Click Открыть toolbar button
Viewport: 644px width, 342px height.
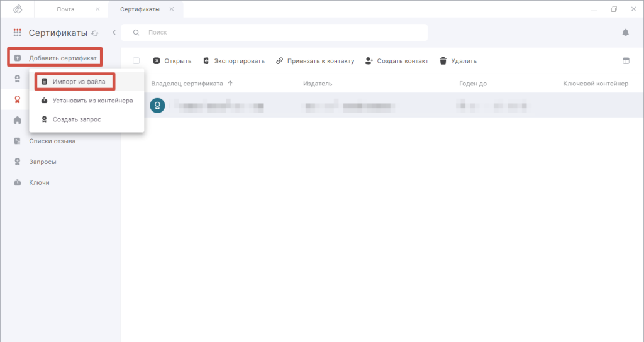point(172,61)
